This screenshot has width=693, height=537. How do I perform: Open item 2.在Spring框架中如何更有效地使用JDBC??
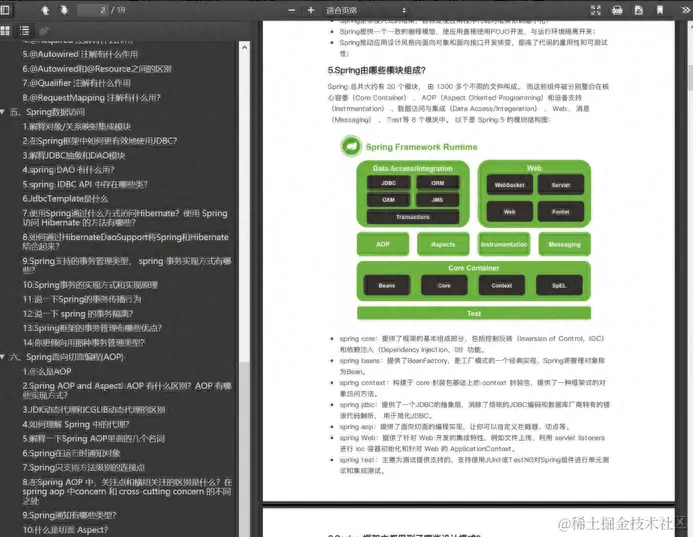99,141
